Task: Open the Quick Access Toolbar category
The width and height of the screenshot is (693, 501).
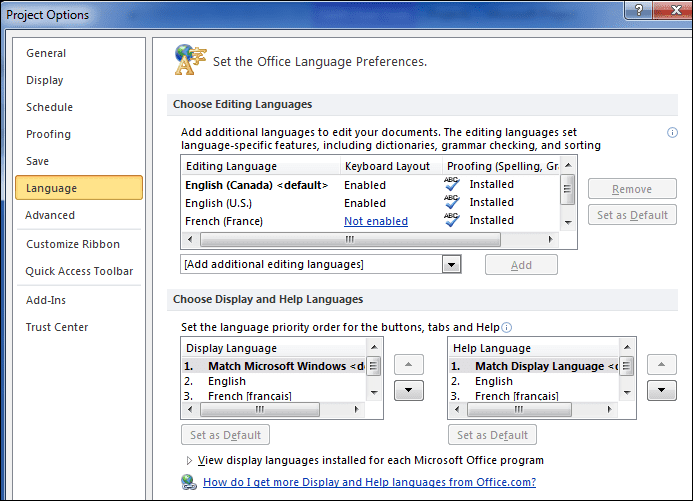Action: [x=79, y=271]
